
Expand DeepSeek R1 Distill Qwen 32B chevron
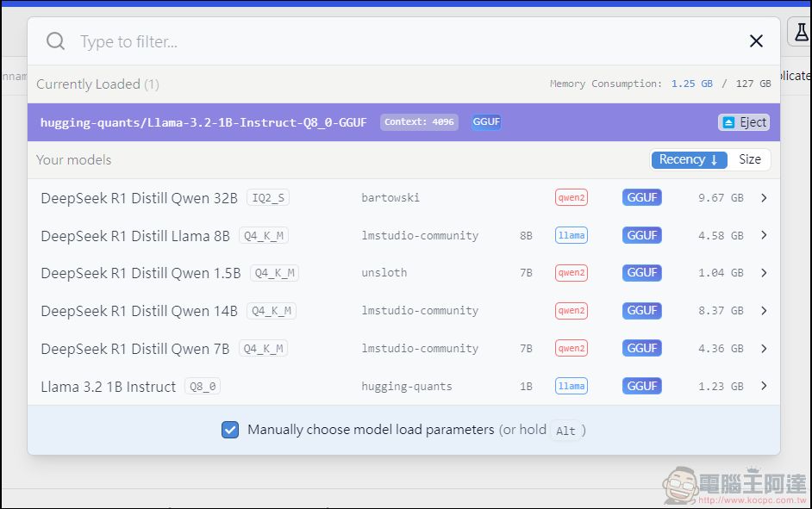pos(764,197)
